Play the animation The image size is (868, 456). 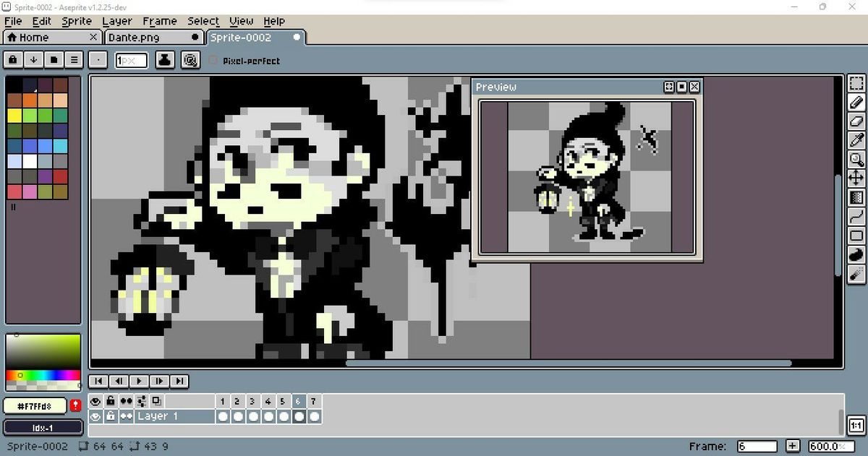point(139,381)
